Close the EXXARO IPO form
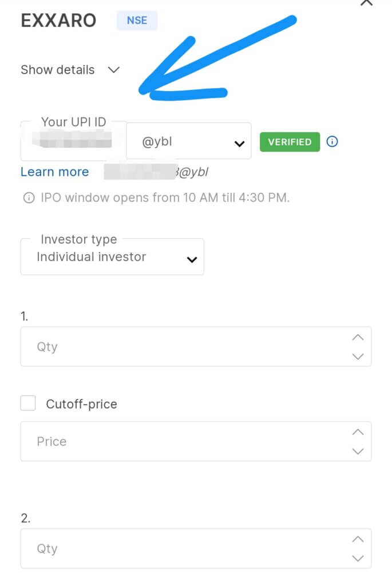Screen dimensions: 392x586 point(367,3)
